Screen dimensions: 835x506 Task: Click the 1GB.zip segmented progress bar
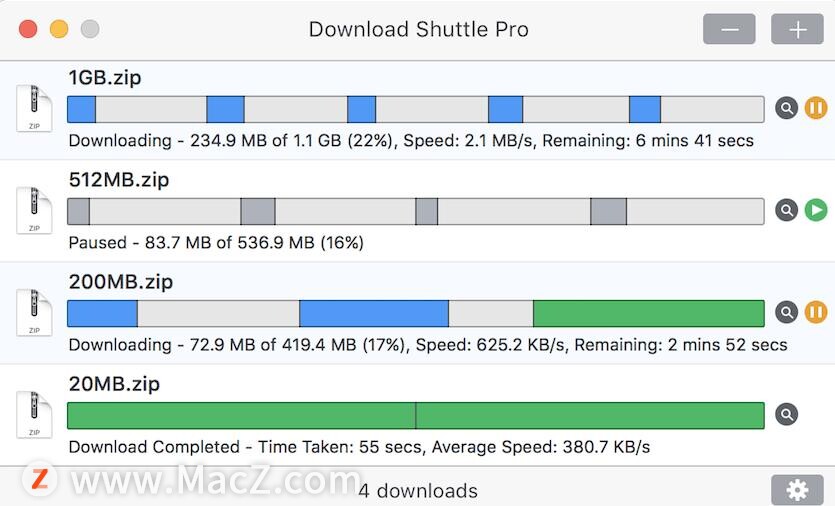point(415,109)
